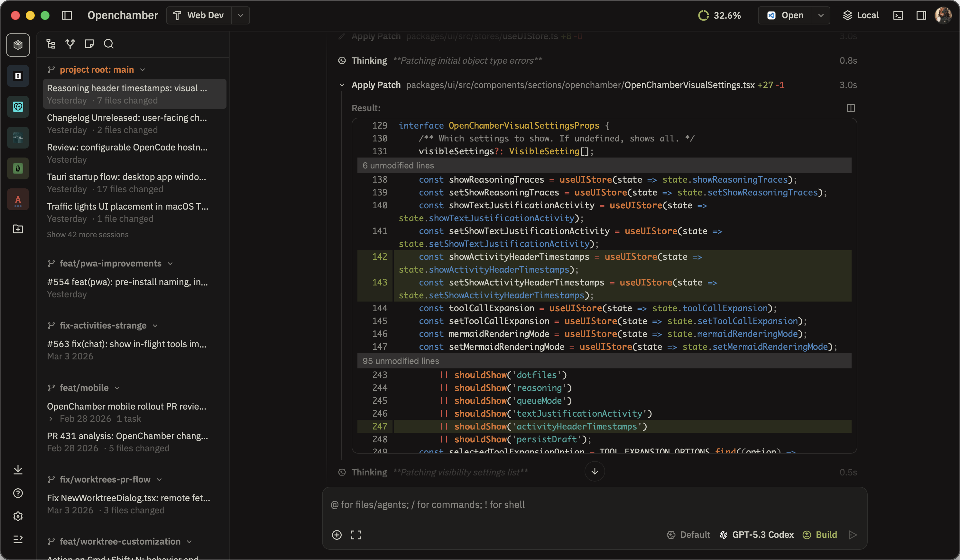Open session PR 431 analysis: OpenChamber
The height and width of the screenshot is (560, 960).
134,442
